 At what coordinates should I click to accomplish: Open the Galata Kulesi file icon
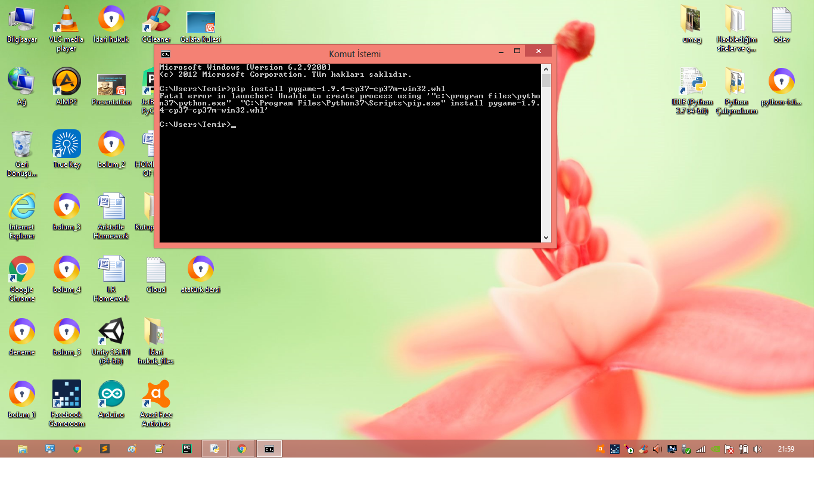pyautogui.click(x=201, y=27)
